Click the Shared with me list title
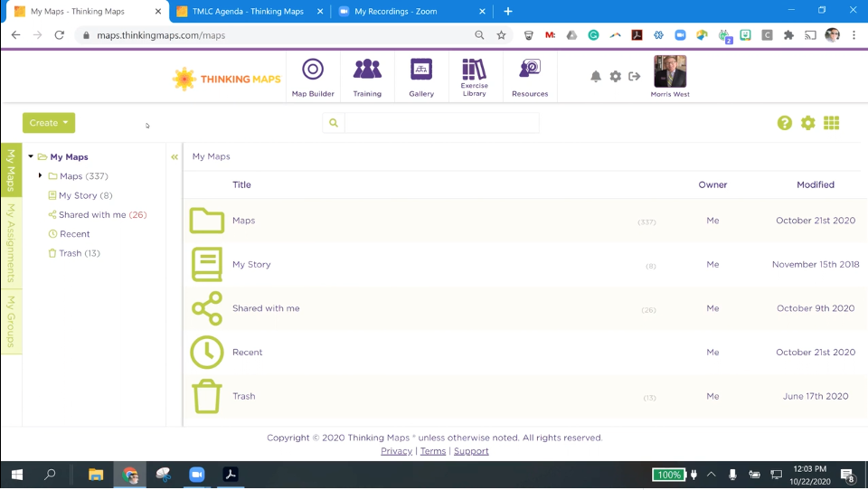This screenshot has height=490, width=868. 266,308
